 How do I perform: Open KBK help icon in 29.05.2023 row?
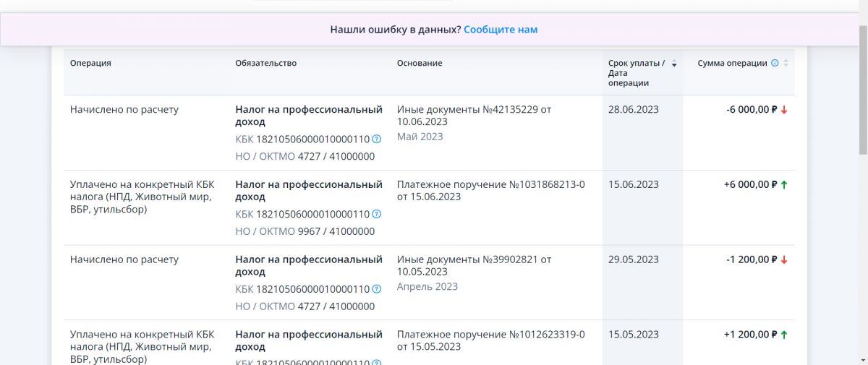376,289
